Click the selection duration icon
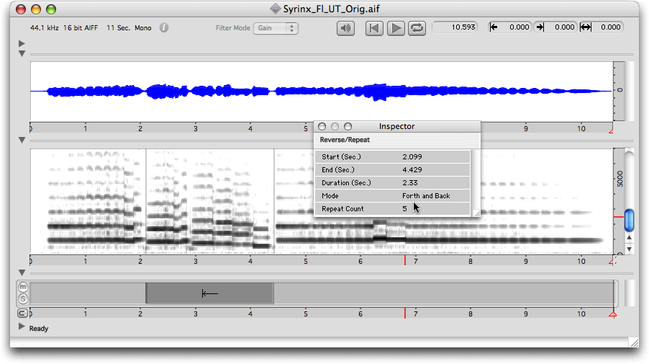Image resolution: width=649 pixels, height=364 pixels. (x=585, y=27)
